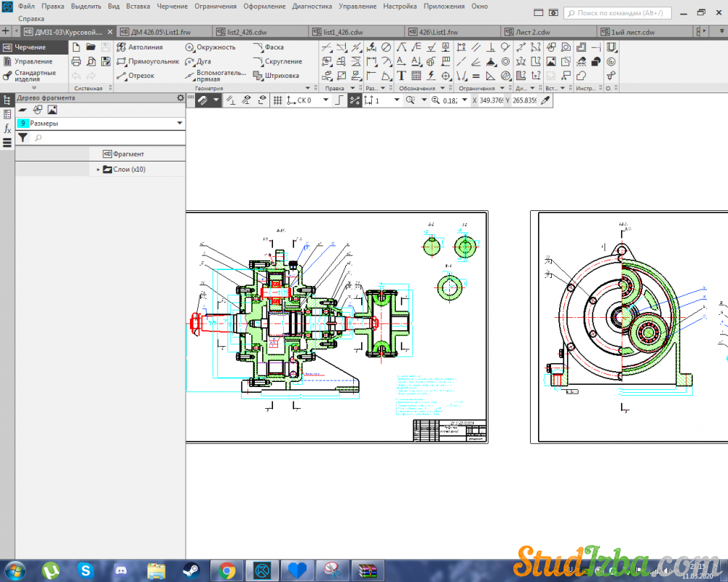
Task: Expand the Геометрия panel arrow
Action: (307, 88)
